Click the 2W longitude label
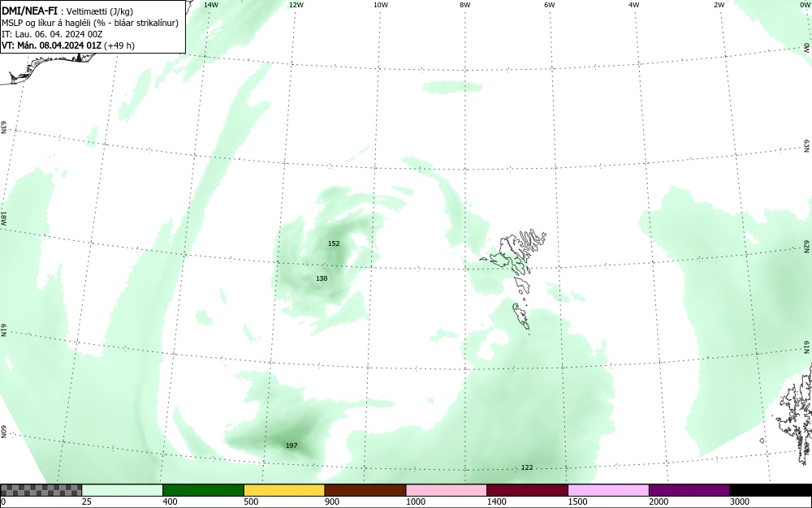 coord(719,5)
